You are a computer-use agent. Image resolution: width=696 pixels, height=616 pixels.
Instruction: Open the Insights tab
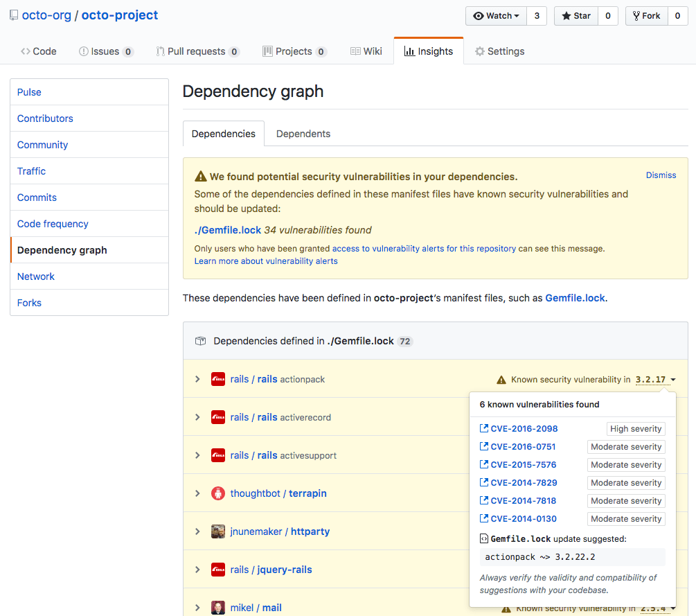click(429, 51)
